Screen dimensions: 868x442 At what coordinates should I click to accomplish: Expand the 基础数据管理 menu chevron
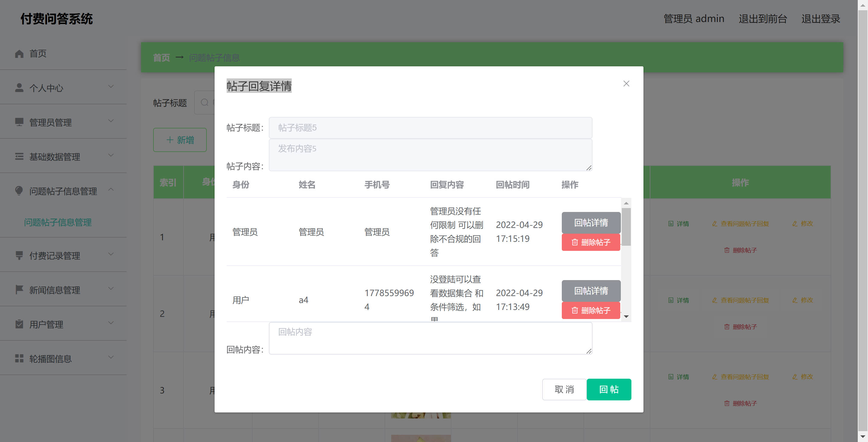click(111, 156)
